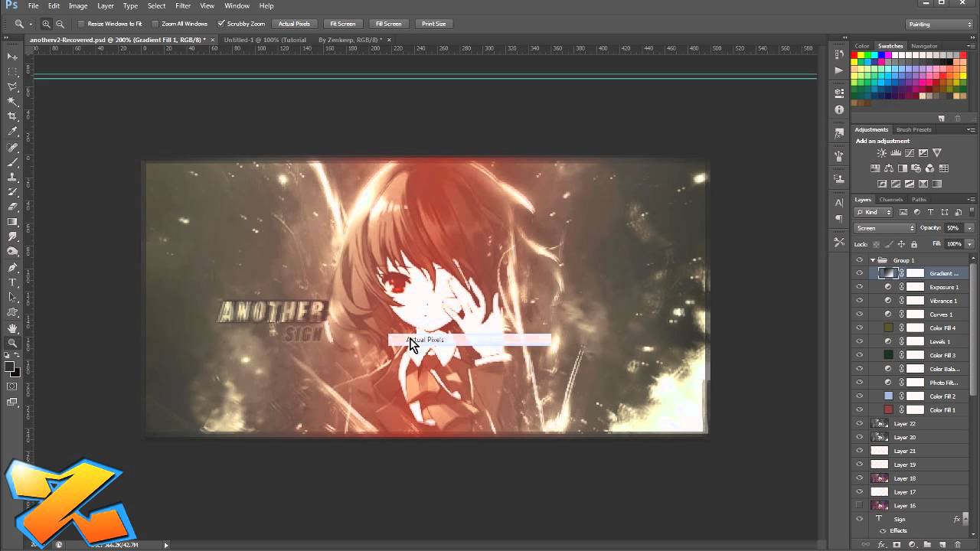Switch to the Navigator tab
980x551 pixels.
(x=924, y=46)
